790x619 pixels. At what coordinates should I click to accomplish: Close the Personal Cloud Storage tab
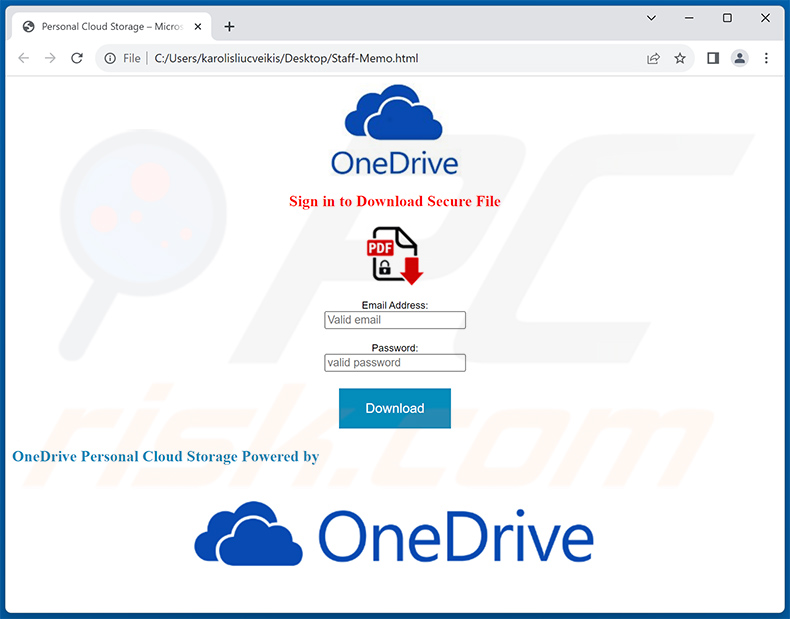(x=198, y=27)
